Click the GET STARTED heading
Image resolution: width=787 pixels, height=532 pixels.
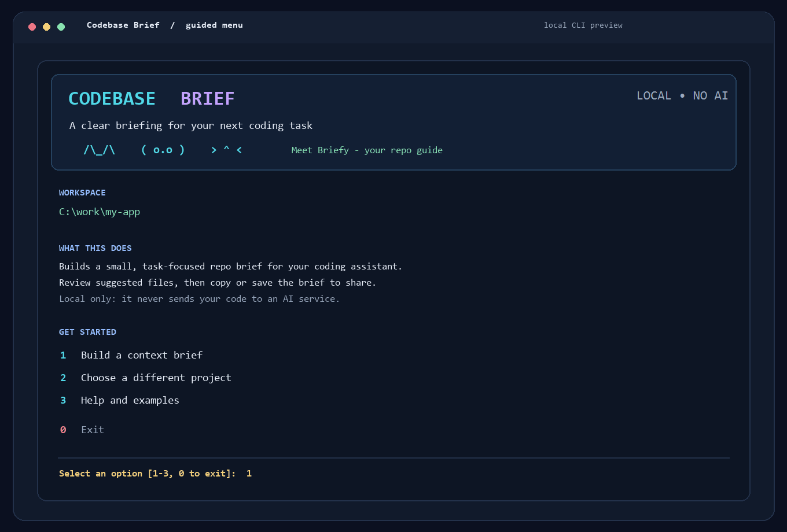(87, 332)
